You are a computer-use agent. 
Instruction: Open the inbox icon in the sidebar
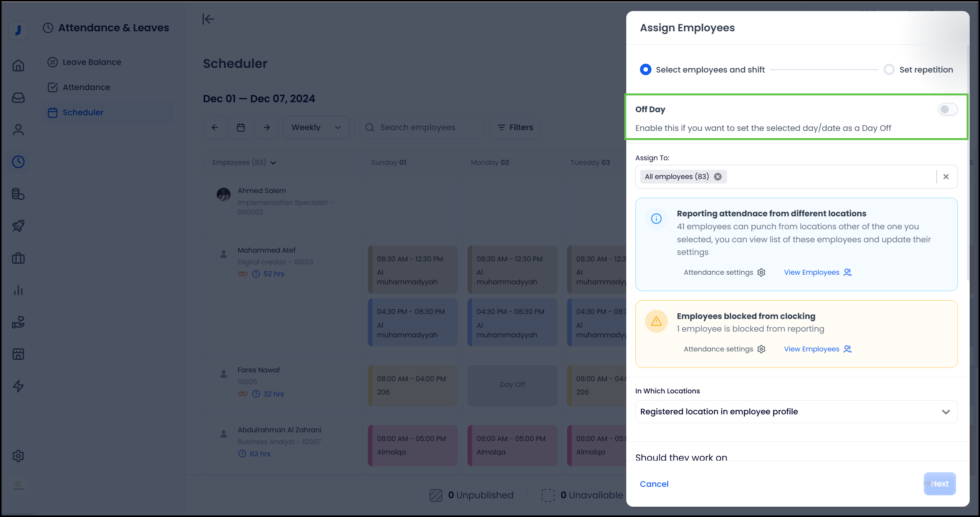pyautogui.click(x=18, y=98)
